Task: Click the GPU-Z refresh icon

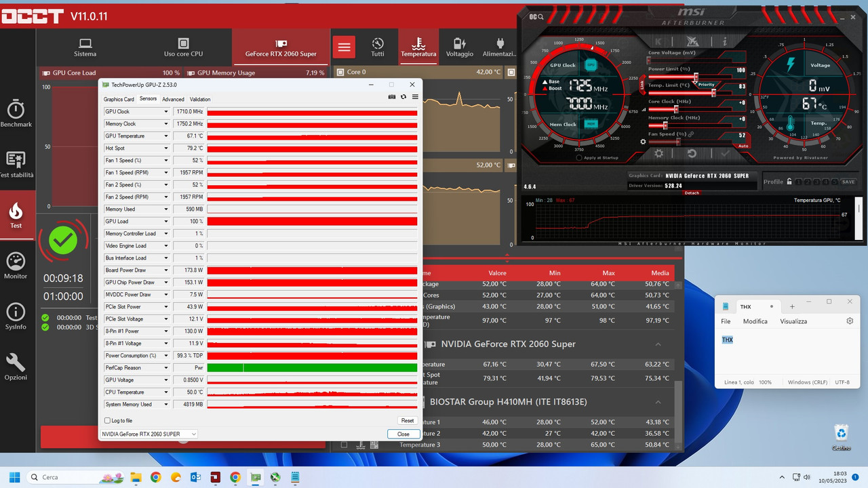Action: pos(403,97)
